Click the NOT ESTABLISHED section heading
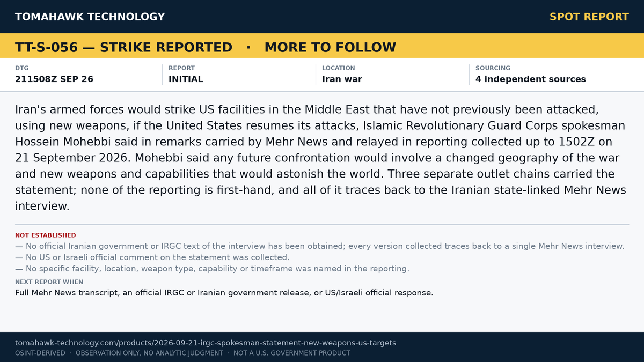The width and height of the screenshot is (644, 362). tap(46, 235)
